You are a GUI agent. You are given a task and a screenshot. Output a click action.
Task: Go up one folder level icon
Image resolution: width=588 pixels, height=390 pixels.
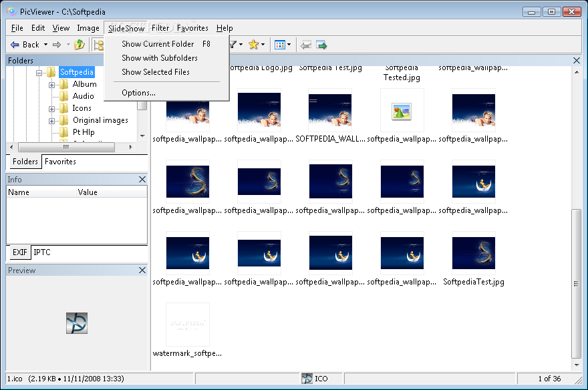(x=79, y=45)
